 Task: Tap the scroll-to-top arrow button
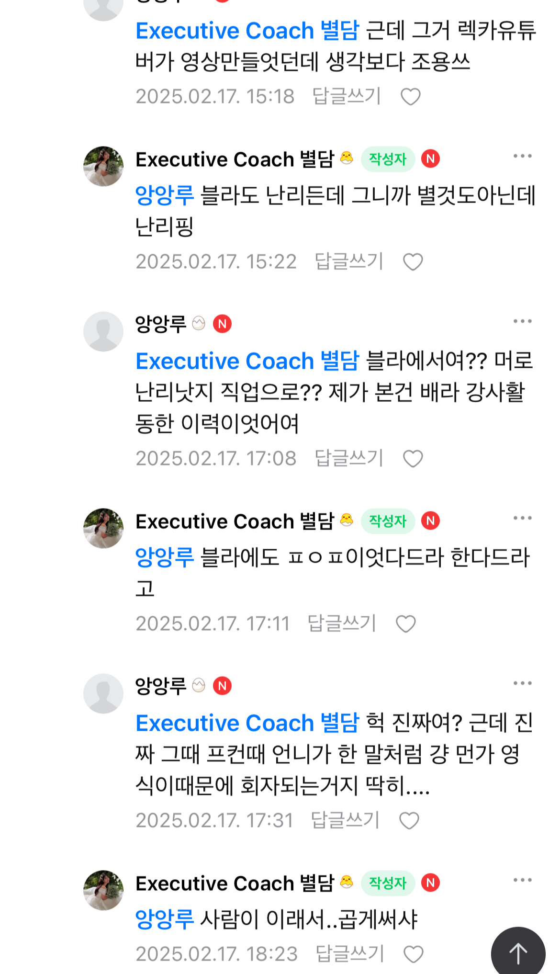coord(518,953)
